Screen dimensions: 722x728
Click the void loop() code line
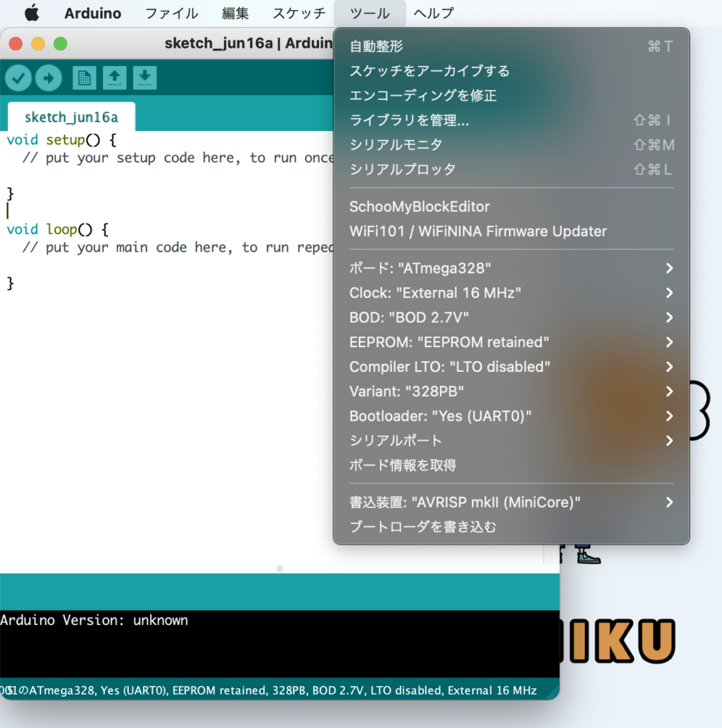(58, 230)
